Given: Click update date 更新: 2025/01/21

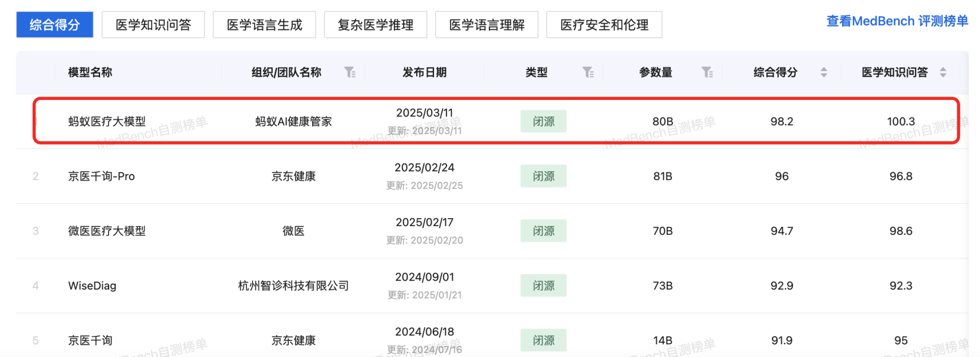Looking at the screenshot, I should click(424, 295).
